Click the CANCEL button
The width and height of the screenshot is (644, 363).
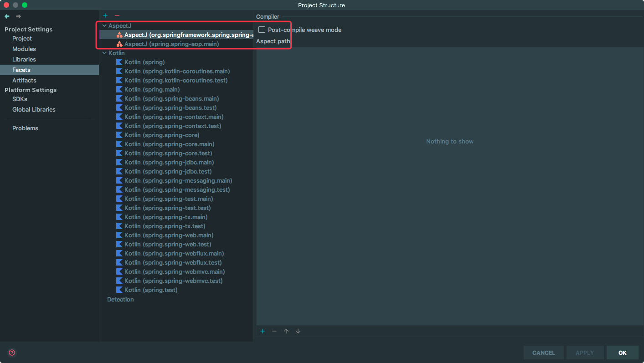point(544,353)
